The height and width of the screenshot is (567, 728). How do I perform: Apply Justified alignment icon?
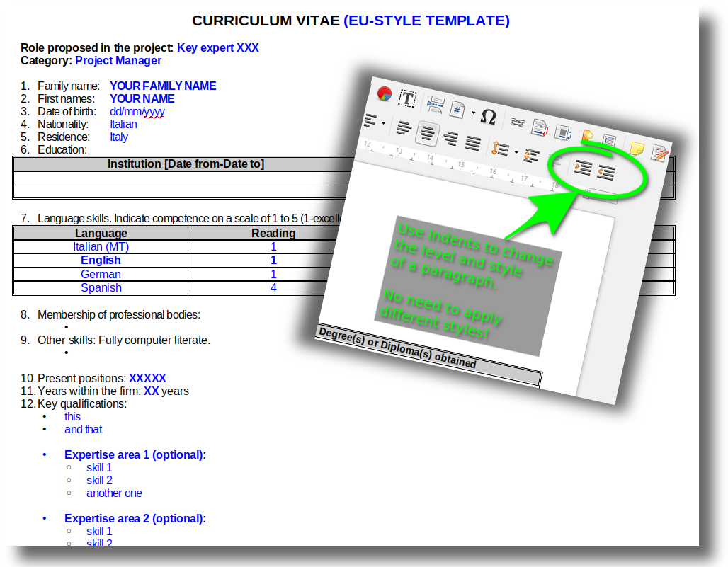click(472, 144)
